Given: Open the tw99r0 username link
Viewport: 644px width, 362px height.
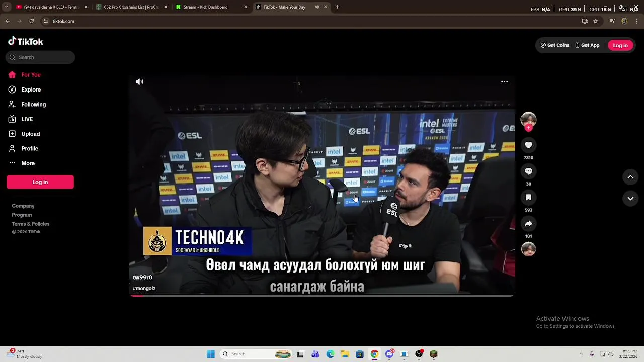Looking at the screenshot, I should click(142, 278).
